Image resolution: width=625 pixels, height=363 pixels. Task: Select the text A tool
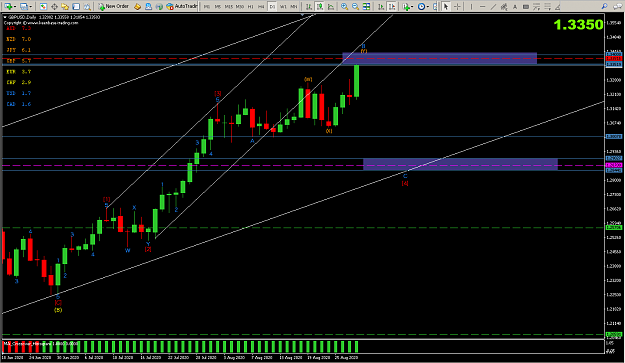coord(515,6)
